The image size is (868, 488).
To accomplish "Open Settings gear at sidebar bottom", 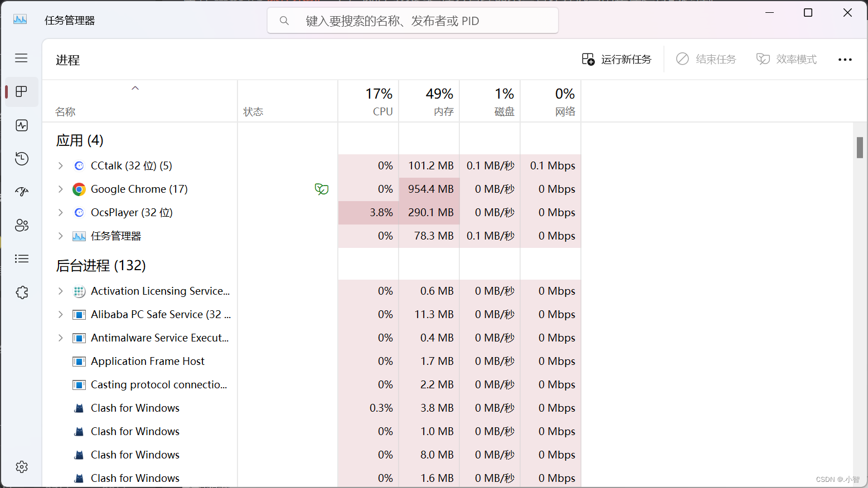I will tap(22, 467).
